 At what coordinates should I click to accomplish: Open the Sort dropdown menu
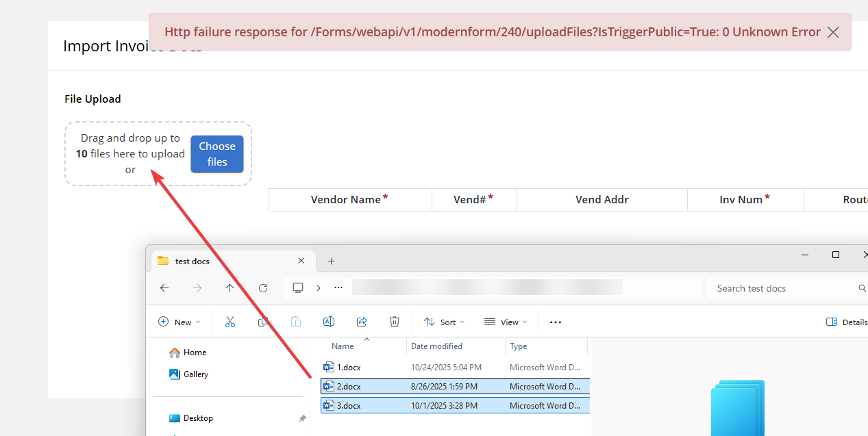coord(444,322)
